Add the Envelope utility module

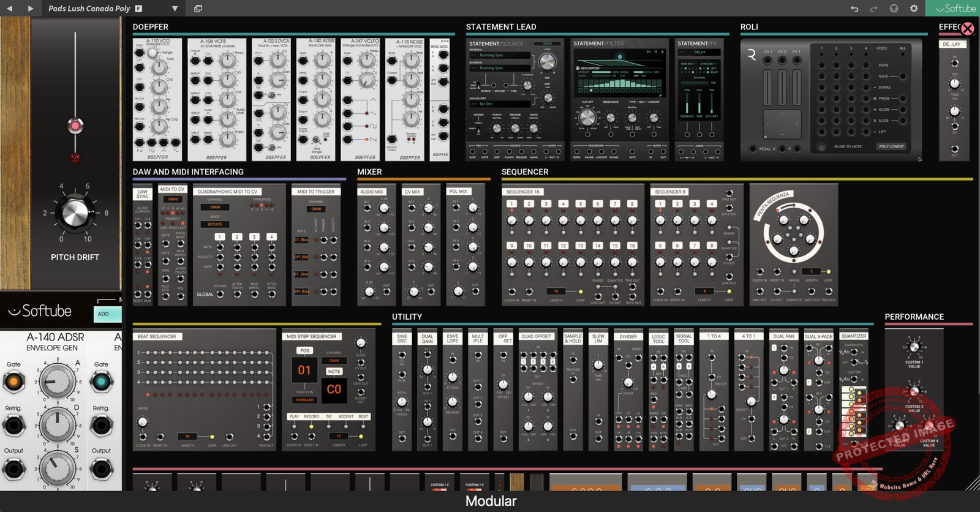452,390
